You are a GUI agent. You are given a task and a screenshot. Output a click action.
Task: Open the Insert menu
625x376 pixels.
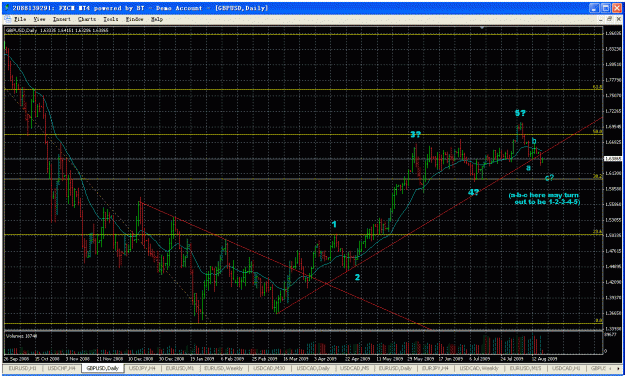[x=62, y=19]
